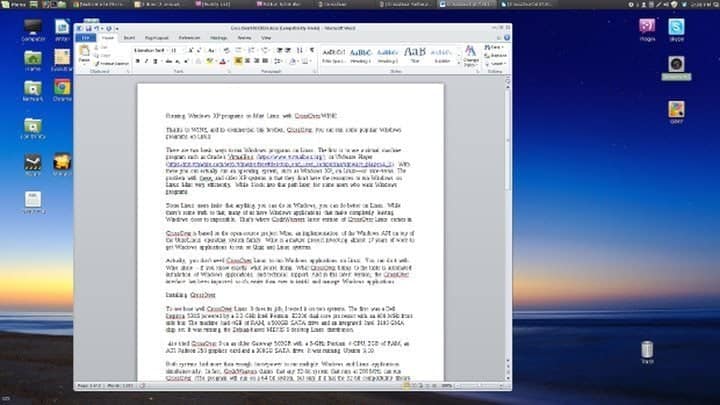
Task: Click Replace in the Editing group
Action: [495, 56]
